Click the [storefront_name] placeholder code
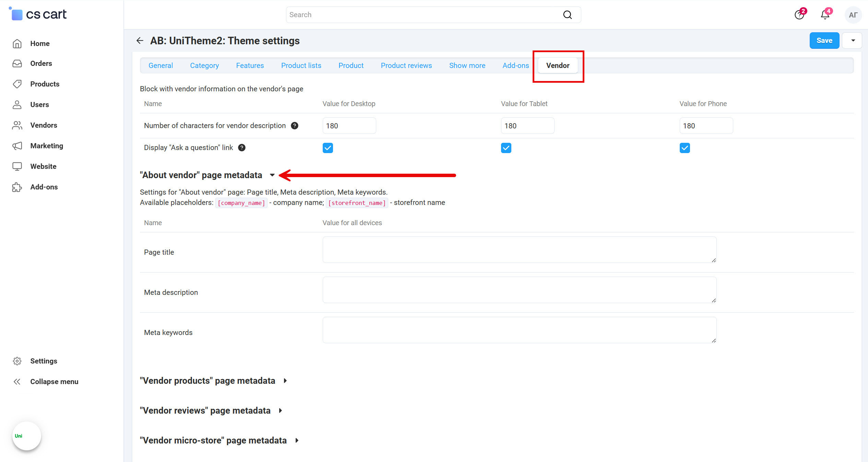 pos(357,203)
